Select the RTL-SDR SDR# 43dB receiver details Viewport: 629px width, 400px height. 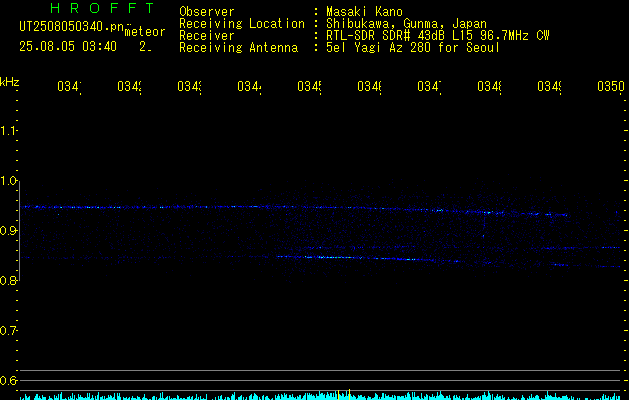437,36
